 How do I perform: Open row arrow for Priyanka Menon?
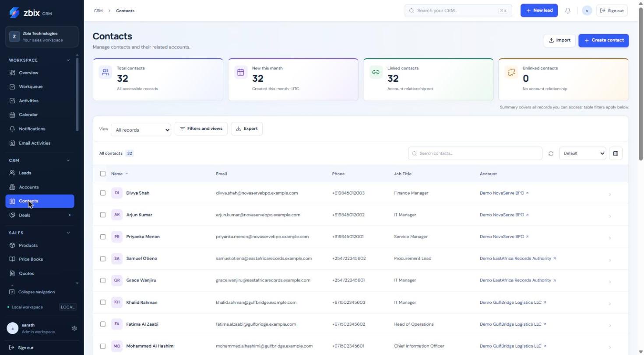tap(610, 237)
